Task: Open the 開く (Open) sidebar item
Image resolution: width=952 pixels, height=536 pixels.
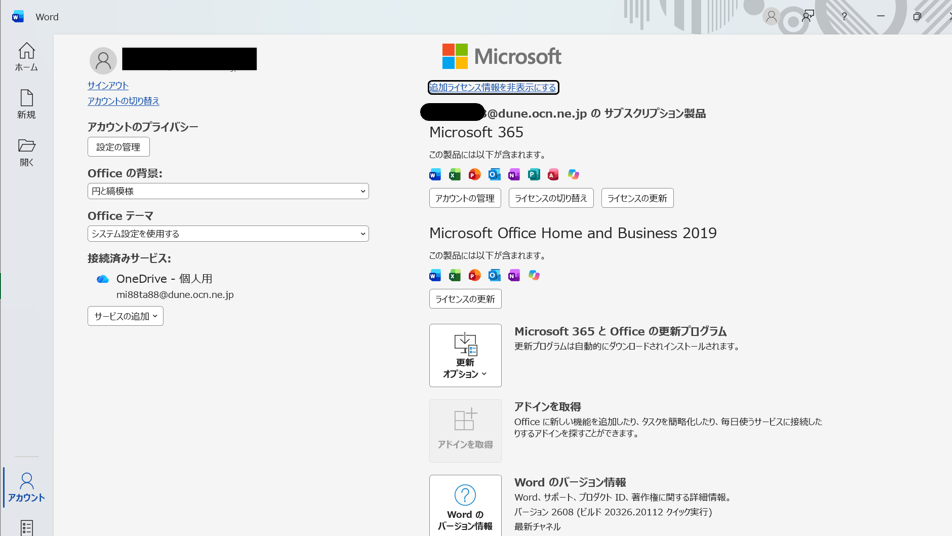Action: pyautogui.click(x=26, y=152)
